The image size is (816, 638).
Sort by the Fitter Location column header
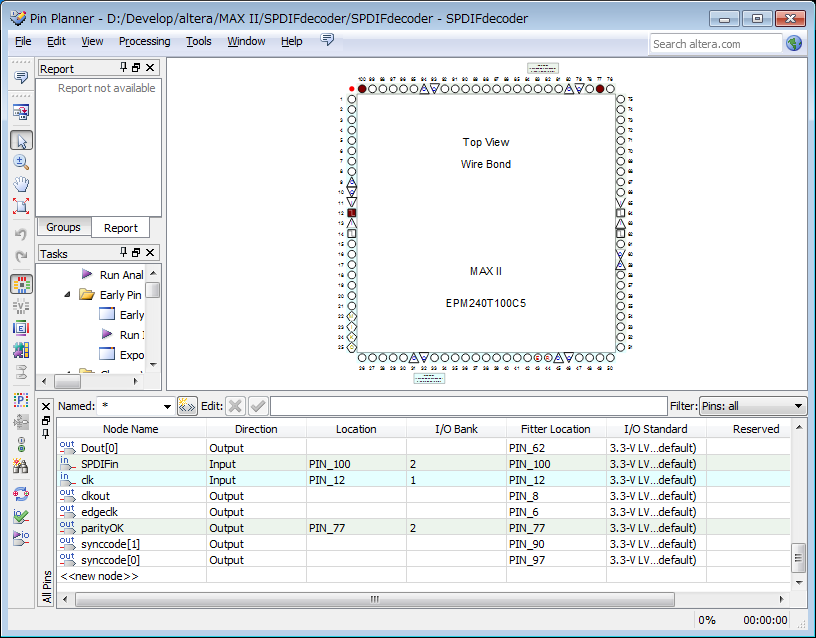pos(555,429)
